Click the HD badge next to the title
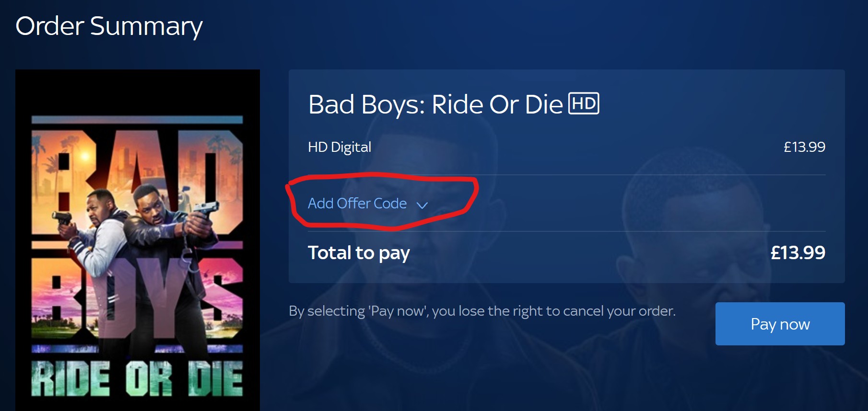This screenshot has width=868, height=411. 584,103
